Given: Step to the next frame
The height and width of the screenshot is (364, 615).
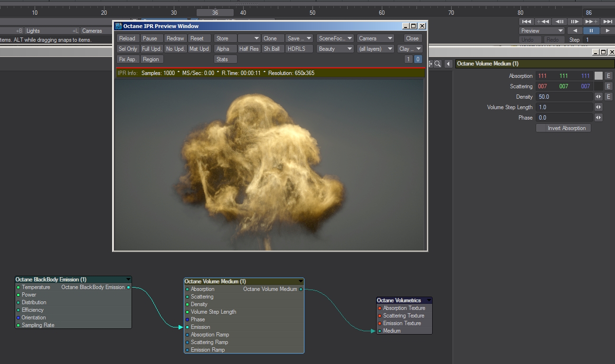Looking at the screenshot, I should (x=575, y=21).
